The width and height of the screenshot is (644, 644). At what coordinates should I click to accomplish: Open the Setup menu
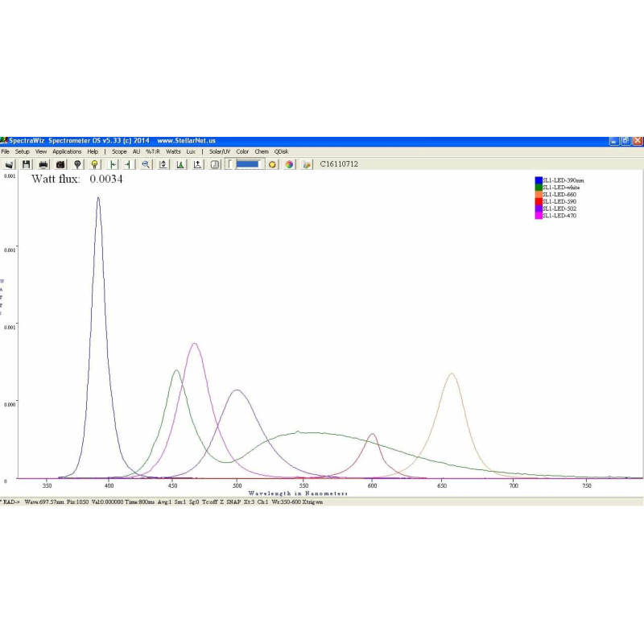22,151
